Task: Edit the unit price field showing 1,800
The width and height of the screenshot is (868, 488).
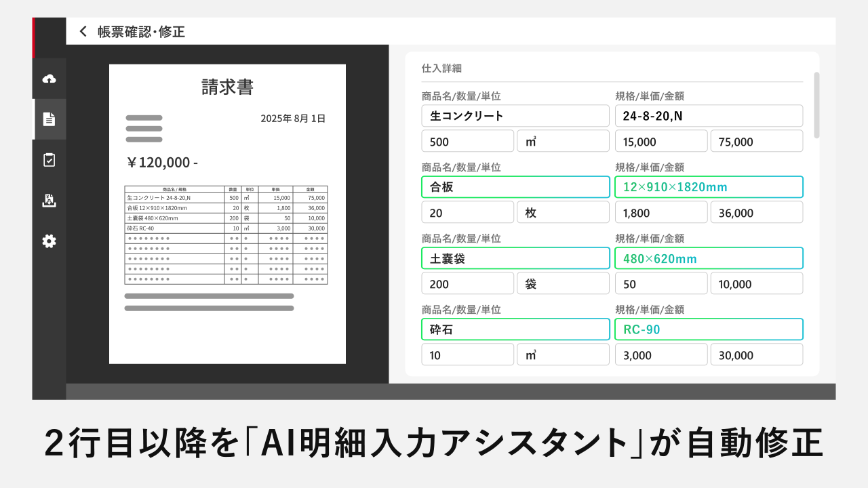Action: pyautogui.click(x=660, y=212)
